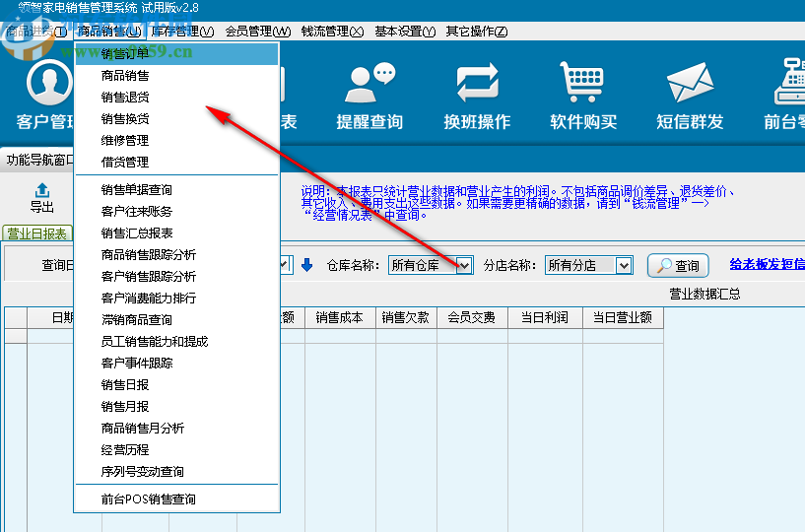Select 客户往来账务 menu entry
Viewport: 805px width, 532px height.
176,211
